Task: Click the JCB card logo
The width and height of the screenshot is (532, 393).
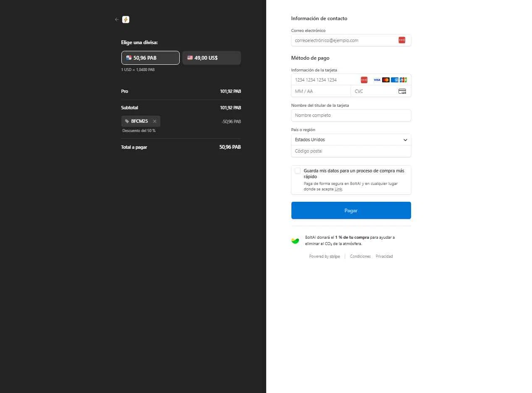Action: click(x=403, y=80)
